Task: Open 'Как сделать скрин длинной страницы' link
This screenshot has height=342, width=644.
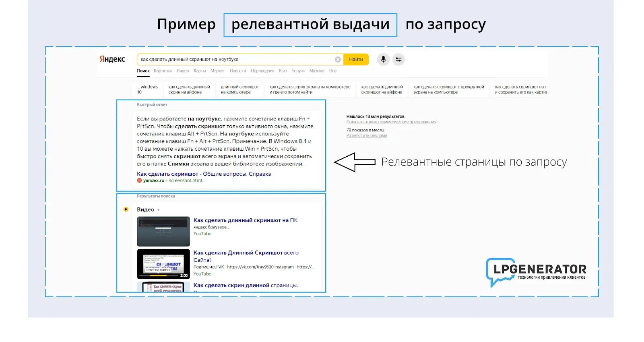Action: pyautogui.click(x=246, y=285)
